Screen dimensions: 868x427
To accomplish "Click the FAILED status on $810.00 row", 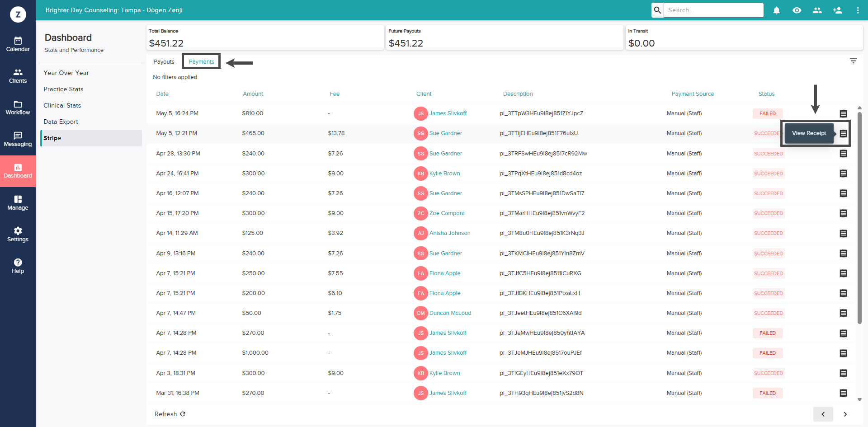I will tap(768, 113).
